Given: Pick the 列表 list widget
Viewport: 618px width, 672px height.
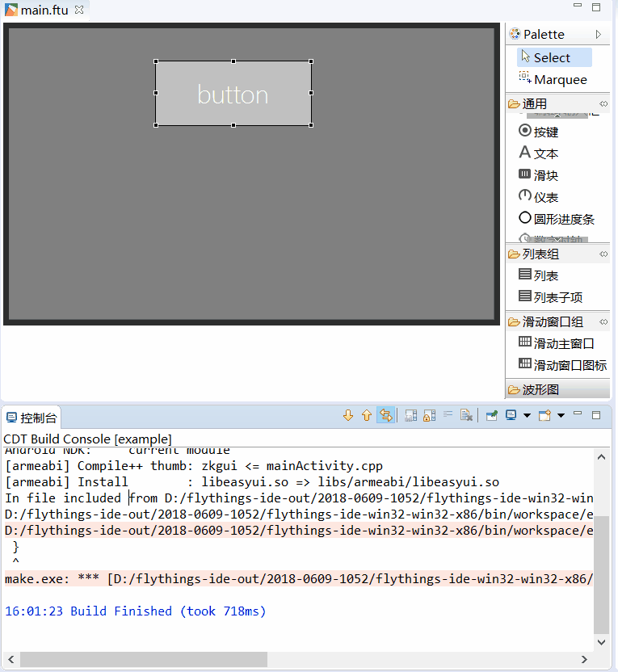Looking at the screenshot, I should [x=539, y=275].
